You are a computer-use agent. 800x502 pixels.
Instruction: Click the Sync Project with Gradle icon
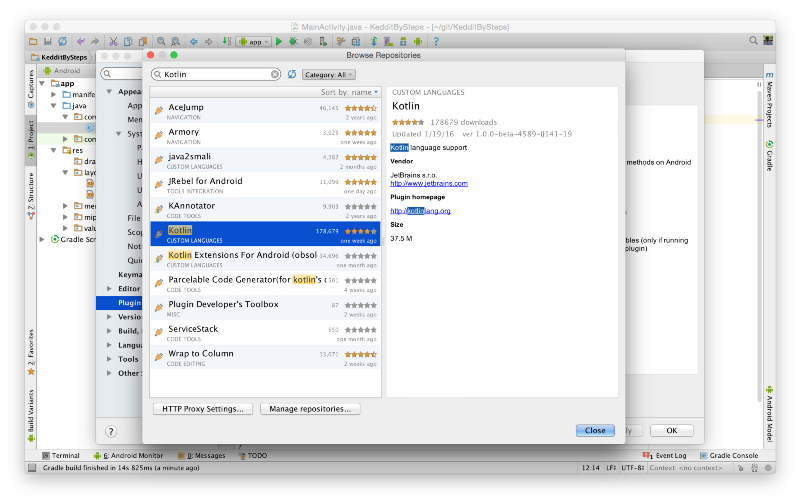[x=374, y=41]
